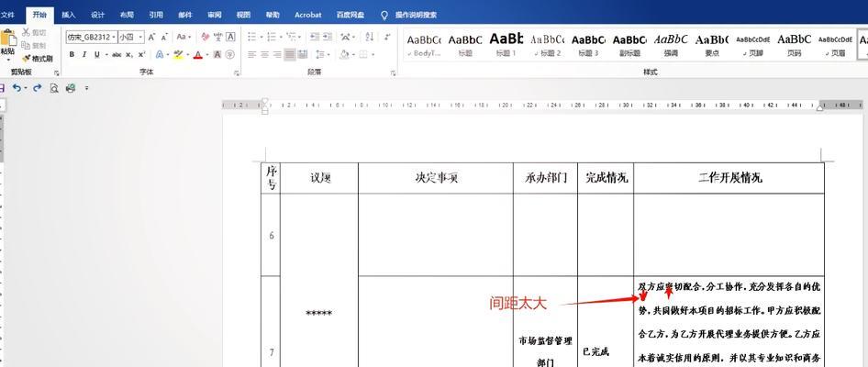Apply the 页码 style

[x=794, y=44]
